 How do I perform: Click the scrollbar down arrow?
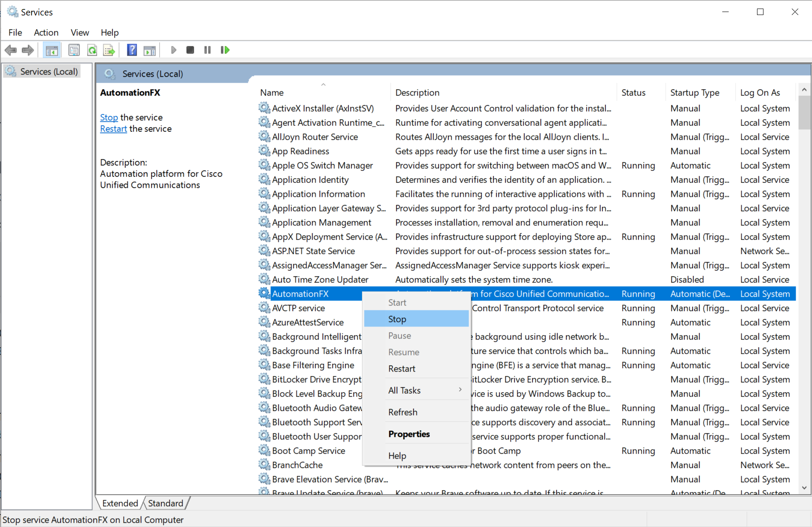pos(804,488)
